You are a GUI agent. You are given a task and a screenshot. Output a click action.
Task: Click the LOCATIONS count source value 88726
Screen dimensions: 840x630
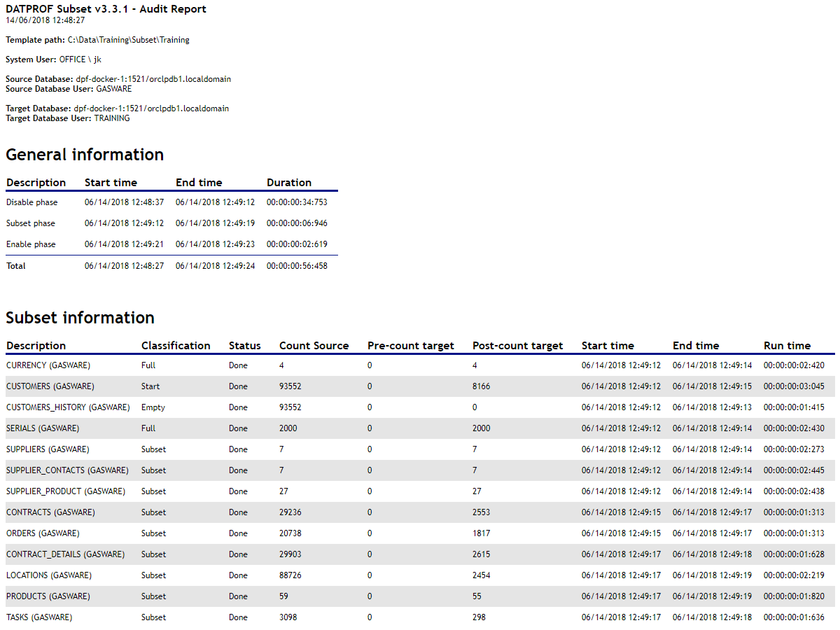tap(290, 575)
